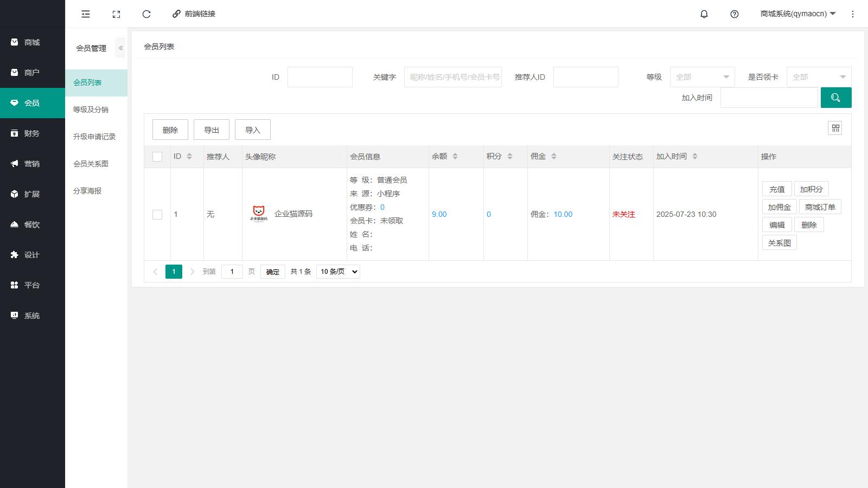Image resolution: width=868 pixels, height=488 pixels.
Task: Check the select-all checkbox in header
Action: click(157, 157)
